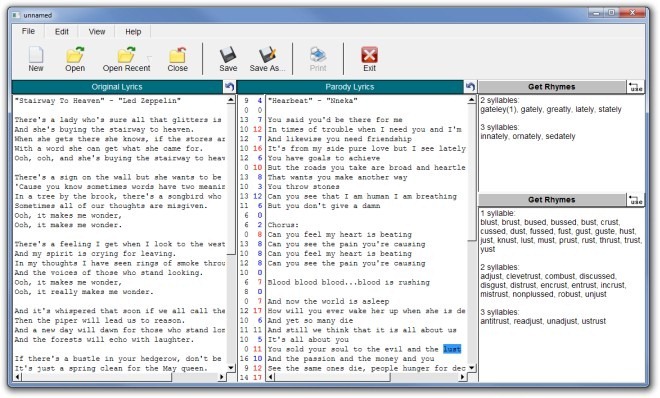The image size is (660, 398).
Task: Minimize the unnamed window
Action: tap(596, 13)
